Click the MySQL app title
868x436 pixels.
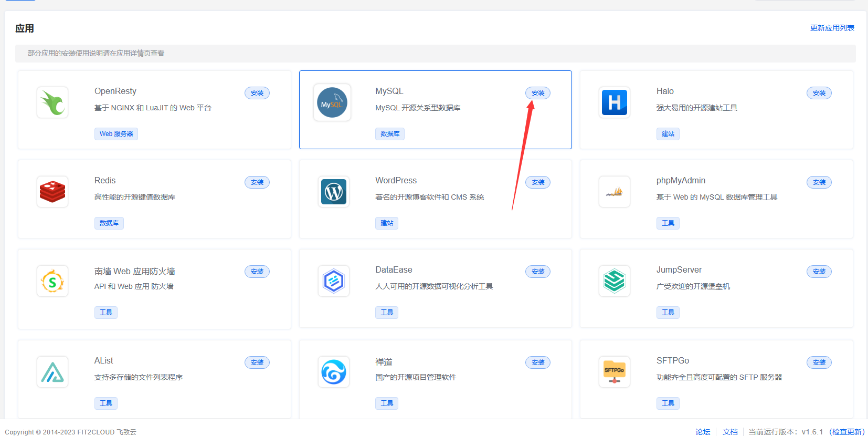click(389, 91)
